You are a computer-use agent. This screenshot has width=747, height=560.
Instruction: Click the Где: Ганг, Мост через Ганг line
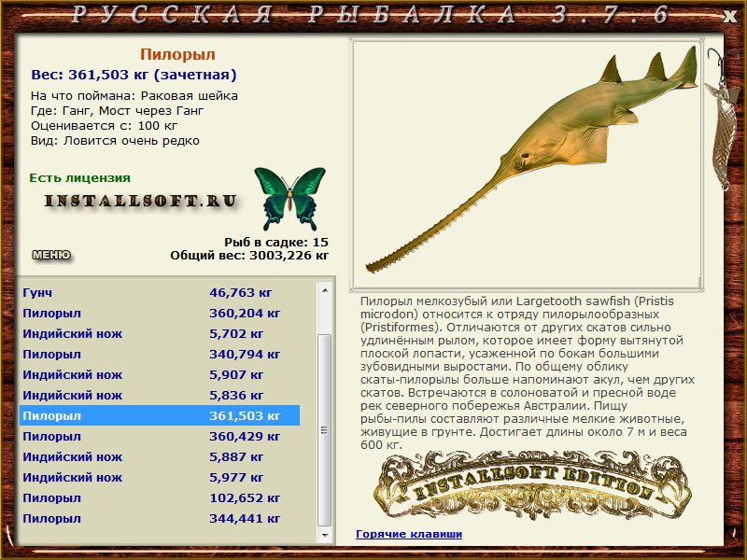tap(118, 111)
